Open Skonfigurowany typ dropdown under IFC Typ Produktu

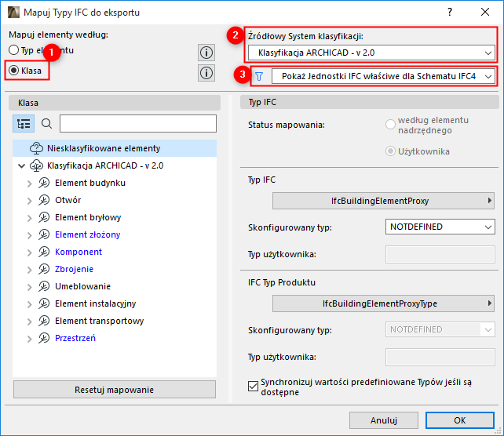click(440, 329)
